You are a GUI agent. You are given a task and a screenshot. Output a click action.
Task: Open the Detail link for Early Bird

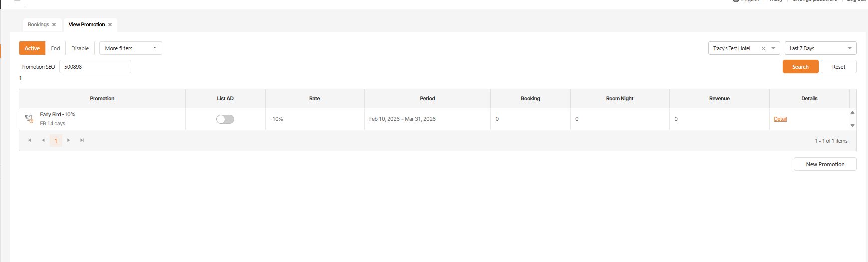click(x=780, y=119)
